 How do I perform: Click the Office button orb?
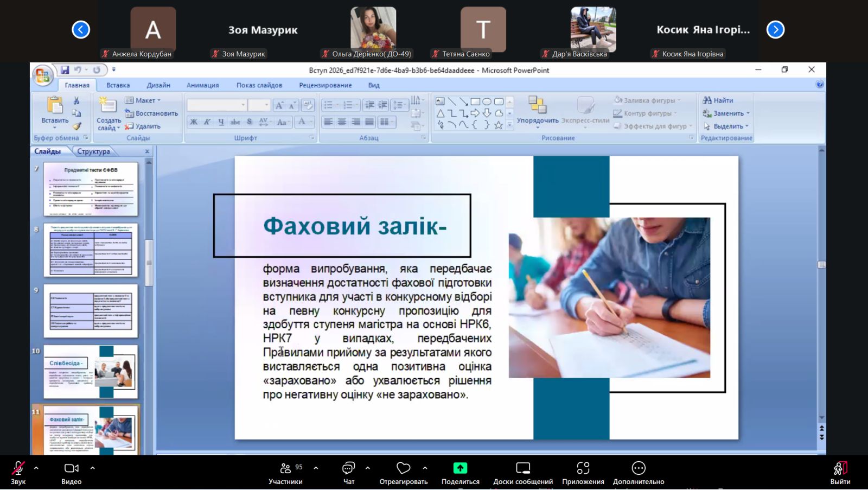coord(42,75)
